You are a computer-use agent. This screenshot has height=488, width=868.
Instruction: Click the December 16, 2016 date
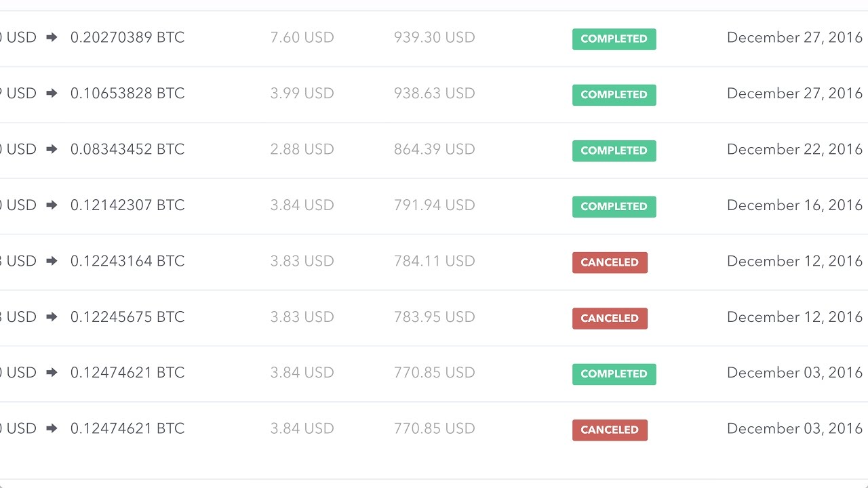click(794, 205)
